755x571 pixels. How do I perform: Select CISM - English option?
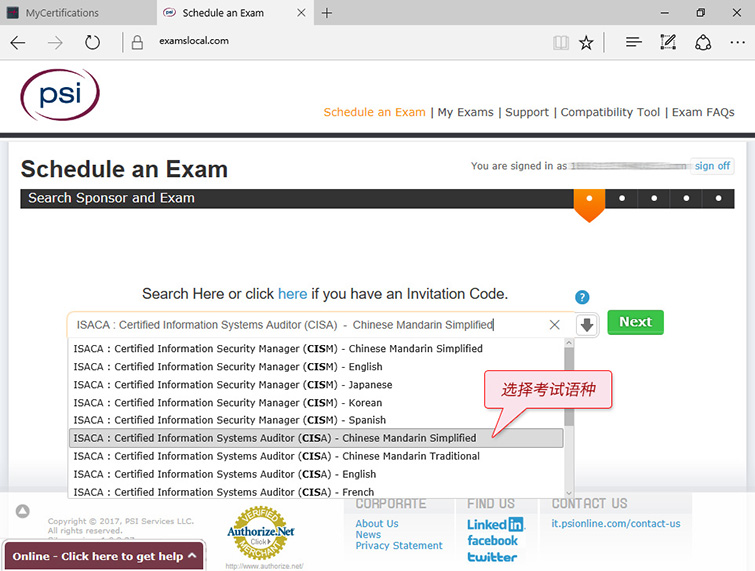(316, 367)
